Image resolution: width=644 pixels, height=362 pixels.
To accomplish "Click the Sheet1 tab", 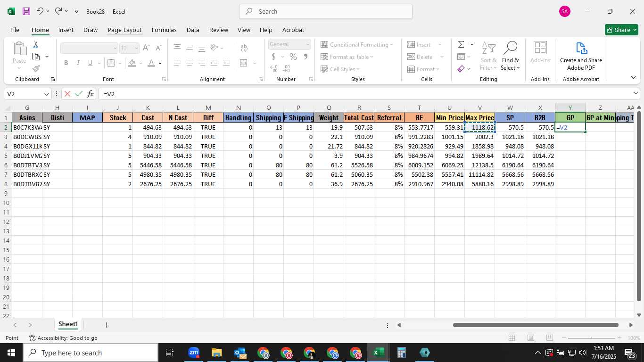I will pos(68,324).
